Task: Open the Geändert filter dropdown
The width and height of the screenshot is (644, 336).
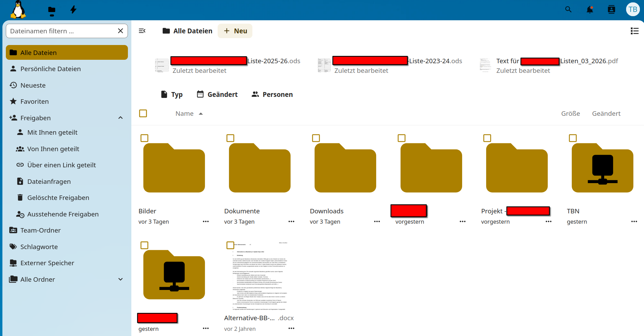Action: (x=217, y=94)
